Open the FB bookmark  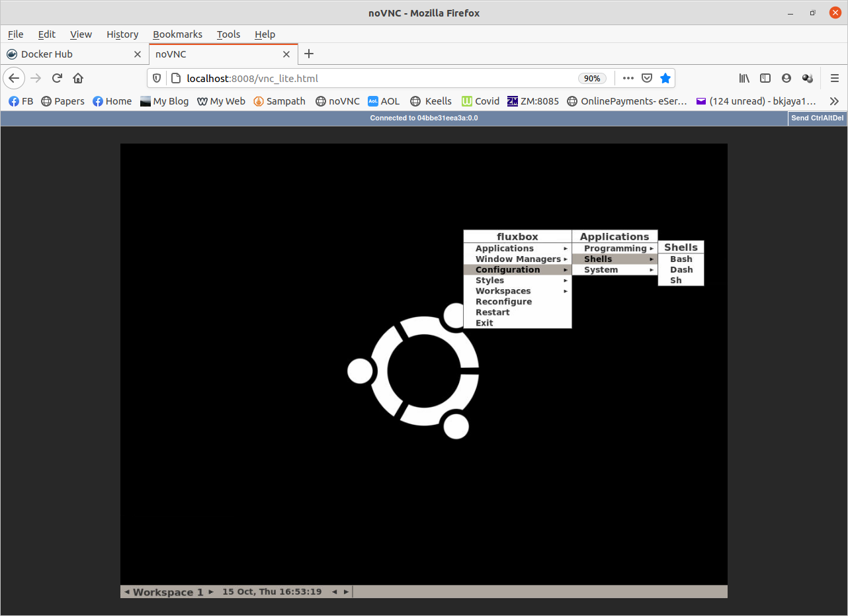coord(21,101)
